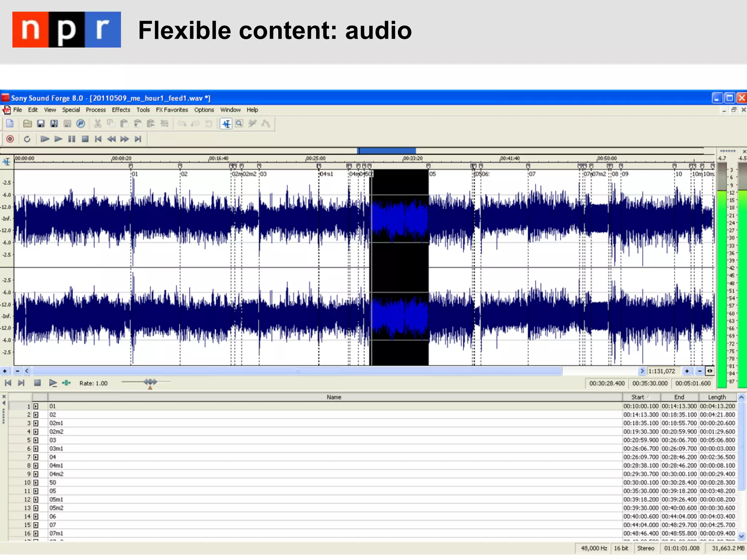Play region 05 from the regions list

pyautogui.click(x=36, y=491)
